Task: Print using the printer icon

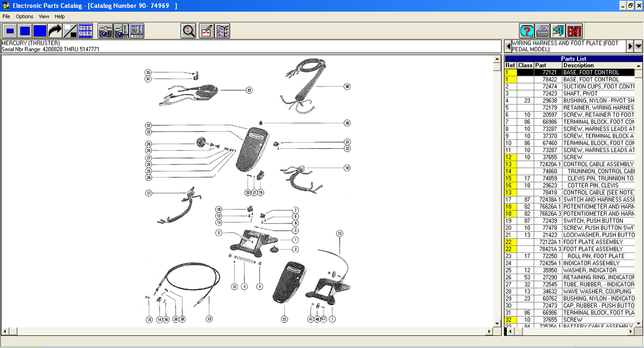Action: click(x=542, y=31)
